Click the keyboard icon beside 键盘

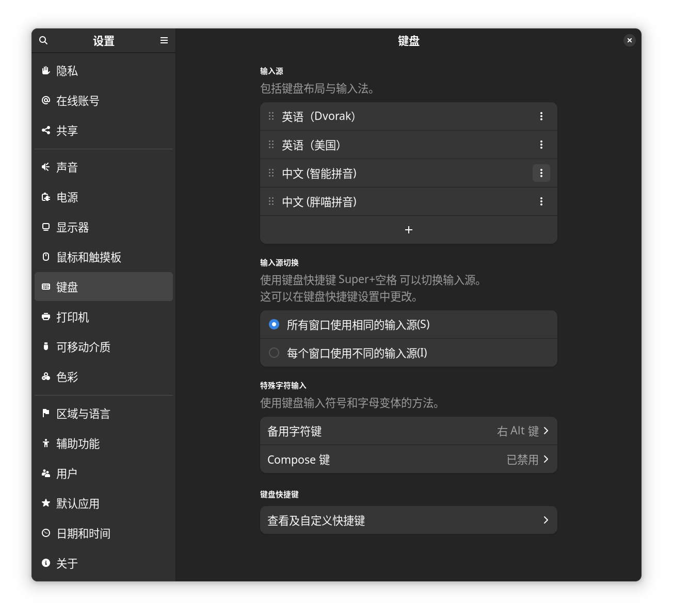click(x=46, y=287)
